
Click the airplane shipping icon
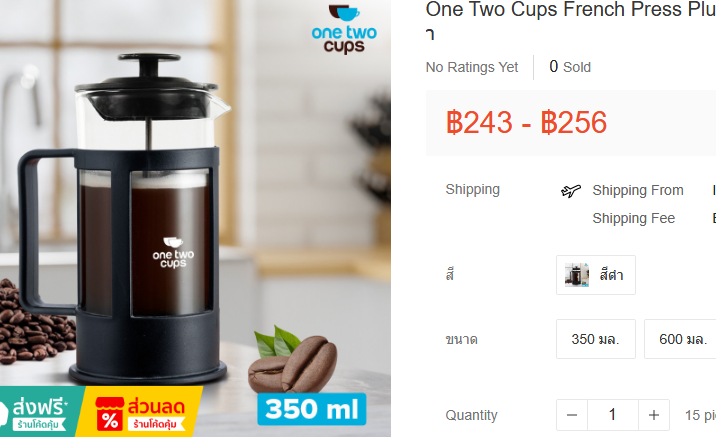571,190
